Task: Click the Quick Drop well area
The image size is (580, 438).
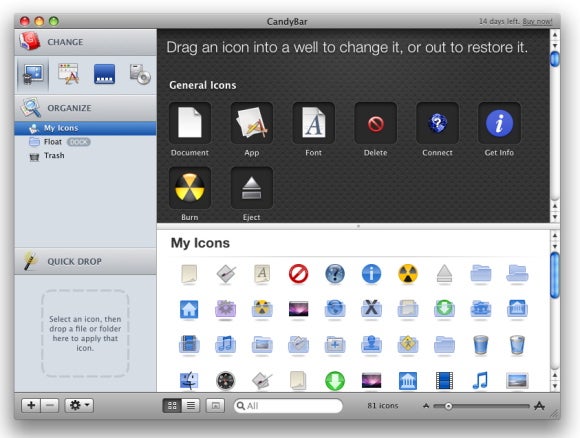Action: pos(85,333)
